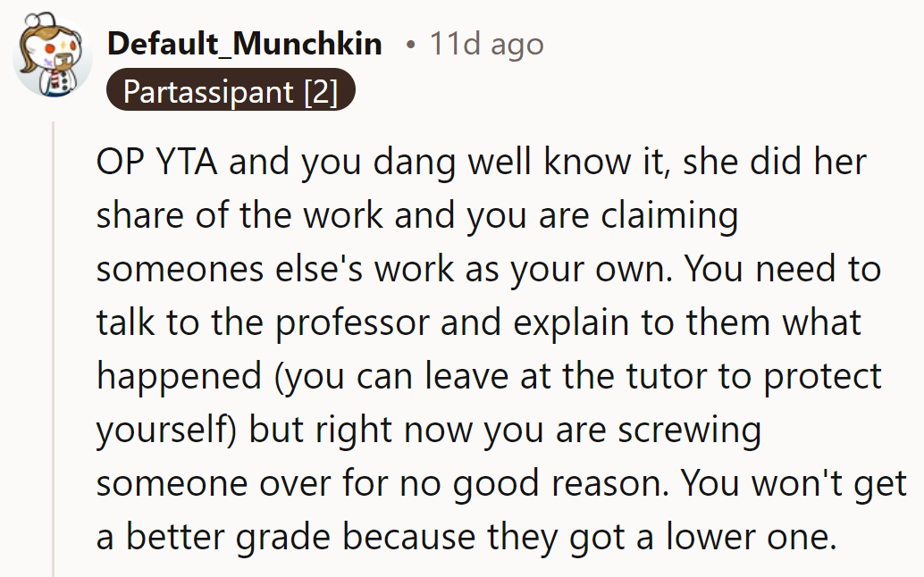Collapse the comment via vertical thread line
Image resolution: width=924 pixels, height=577 pixels.
point(53,348)
